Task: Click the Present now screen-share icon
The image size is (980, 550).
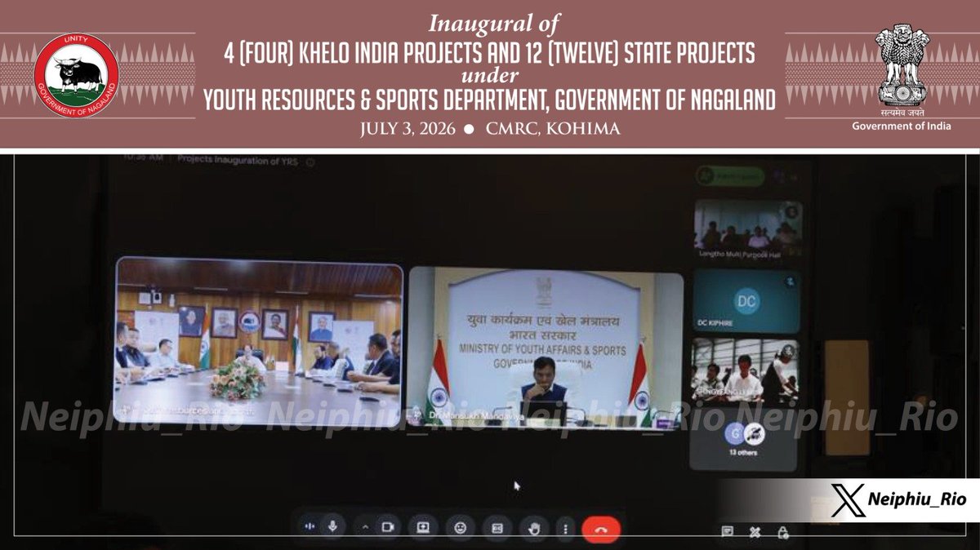Action: pos(423,527)
